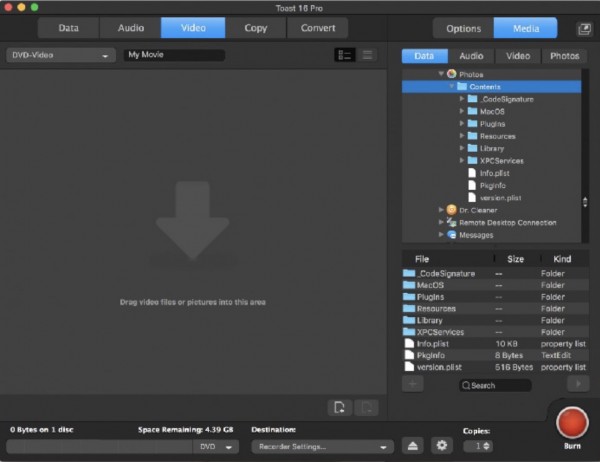Click the plus add button in media browser
The width and height of the screenshot is (600, 462).
(412, 384)
